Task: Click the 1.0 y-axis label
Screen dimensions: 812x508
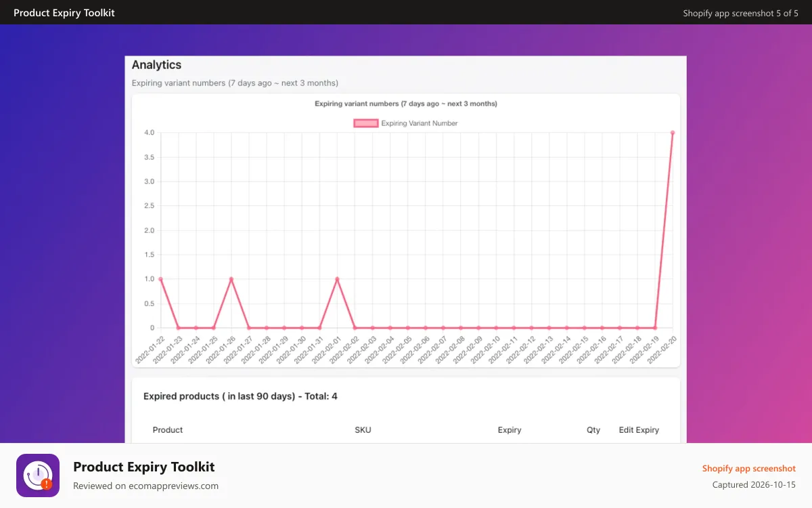Action: point(149,279)
